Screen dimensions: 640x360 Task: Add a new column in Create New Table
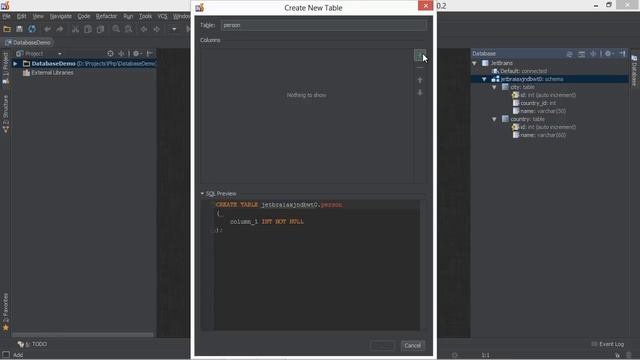click(x=420, y=55)
